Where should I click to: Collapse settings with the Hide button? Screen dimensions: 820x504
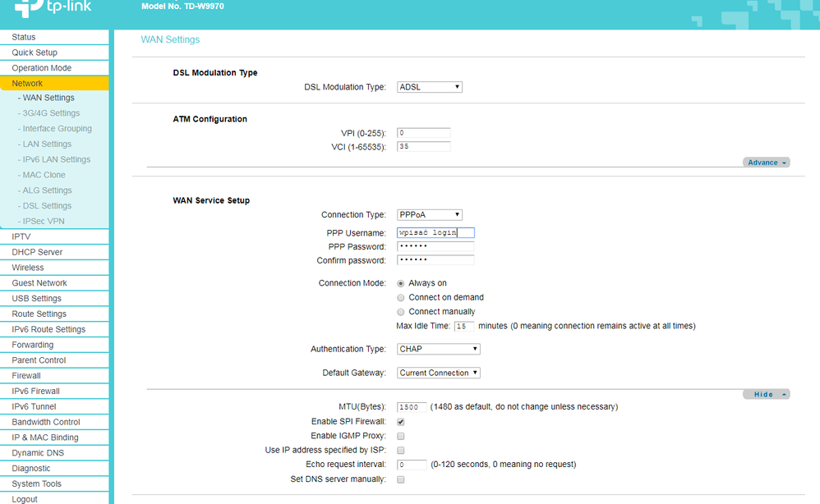[x=766, y=394]
